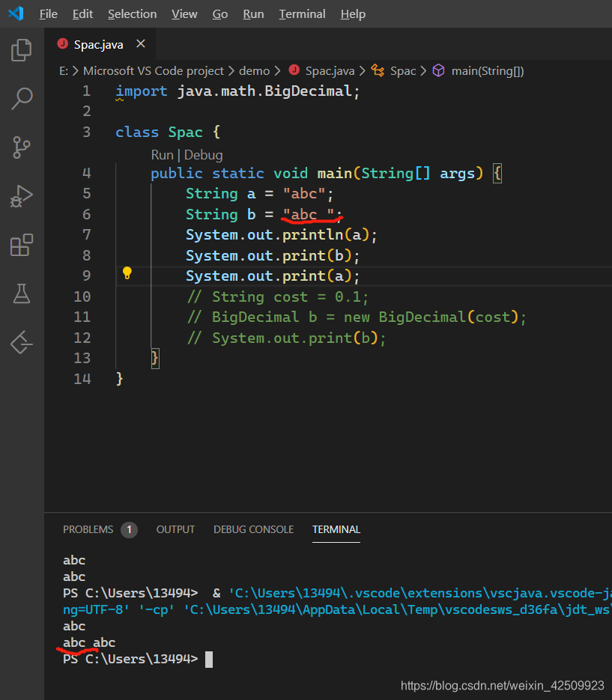
Task: Click the main method name on line 4
Action: (x=335, y=173)
